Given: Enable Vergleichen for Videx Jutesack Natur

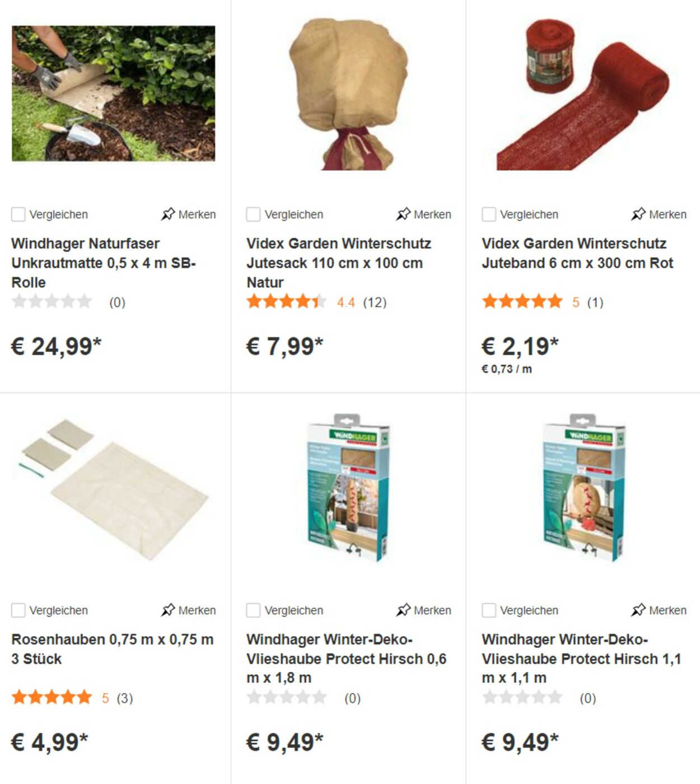Looking at the screenshot, I should pyautogui.click(x=254, y=214).
